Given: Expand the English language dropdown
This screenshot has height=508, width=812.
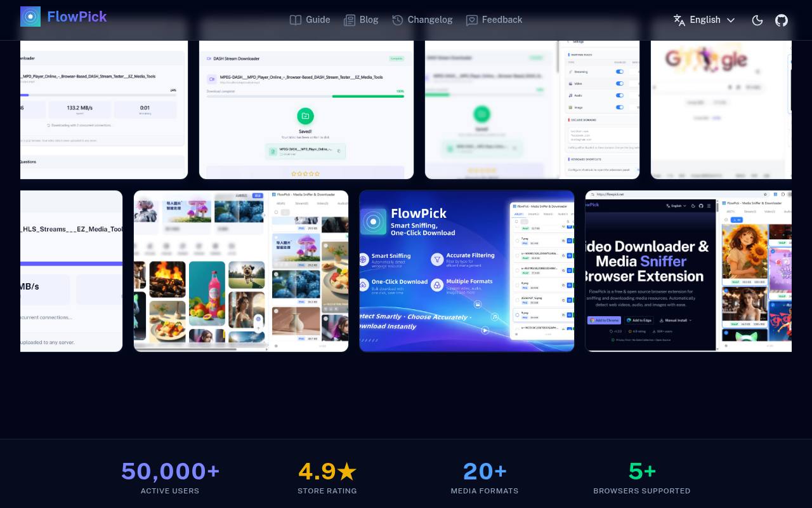Looking at the screenshot, I should tap(704, 20).
